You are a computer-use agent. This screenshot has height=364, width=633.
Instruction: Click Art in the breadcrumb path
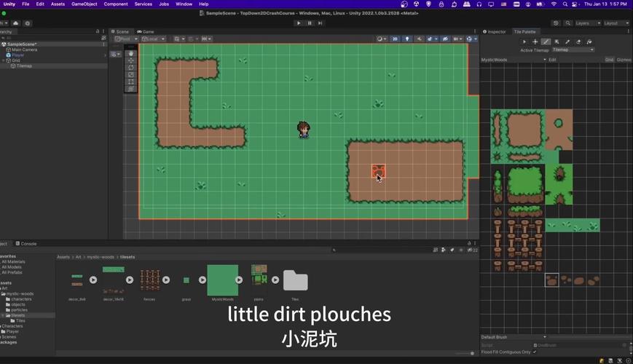(x=79, y=257)
